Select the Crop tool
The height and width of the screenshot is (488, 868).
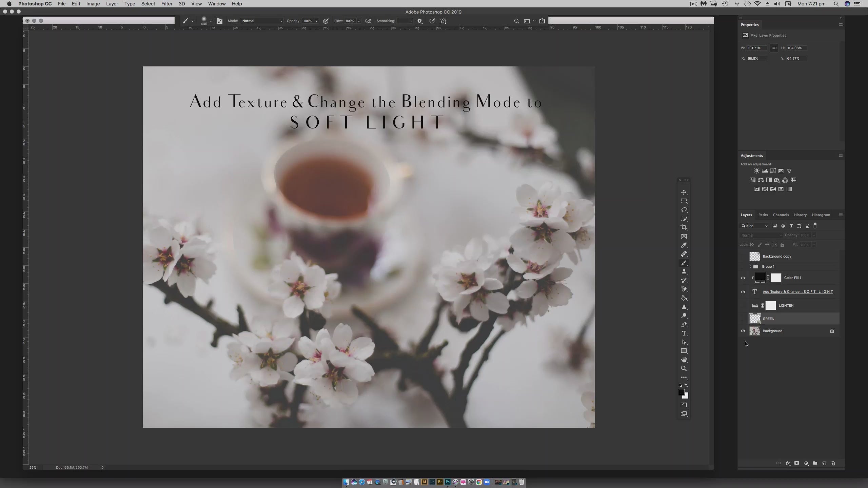coord(684,227)
